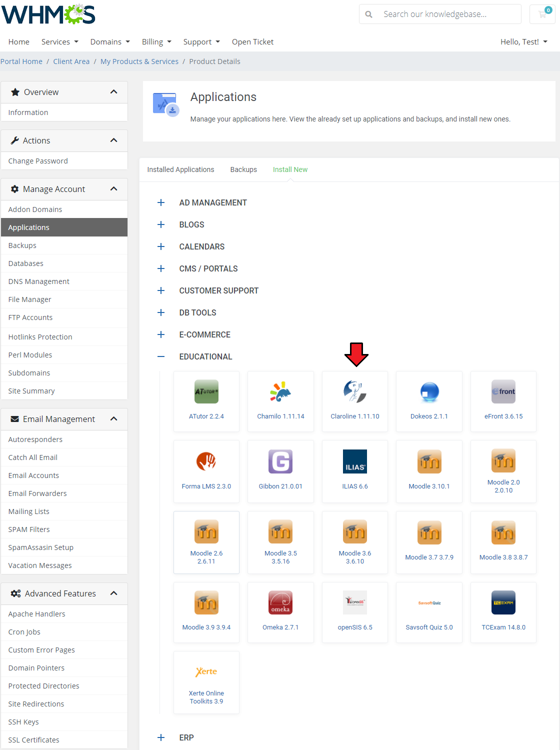The height and width of the screenshot is (750, 560).
Task: Click Open Ticket in navigation bar
Action: [x=252, y=42]
